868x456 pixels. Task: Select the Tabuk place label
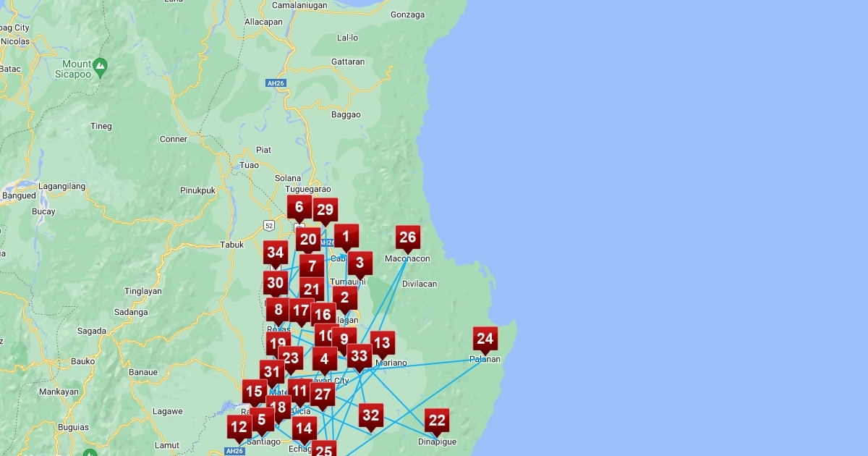(x=231, y=245)
